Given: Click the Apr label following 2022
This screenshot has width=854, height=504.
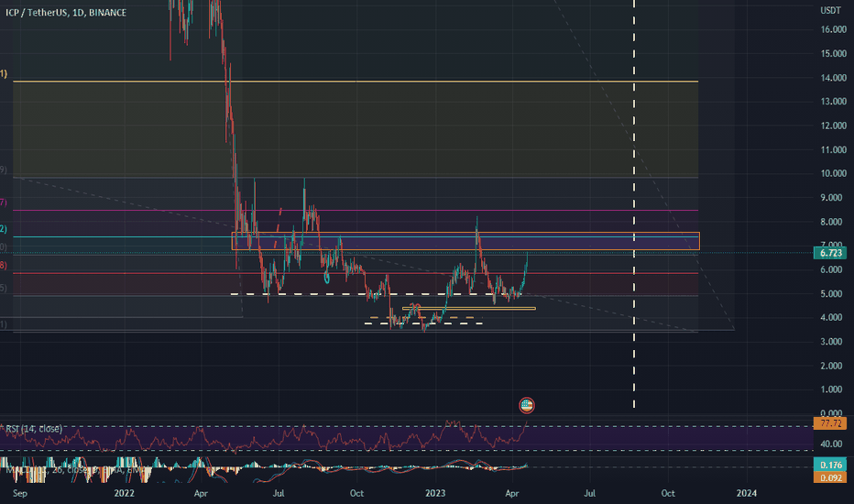Looking at the screenshot, I should (201, 493).
